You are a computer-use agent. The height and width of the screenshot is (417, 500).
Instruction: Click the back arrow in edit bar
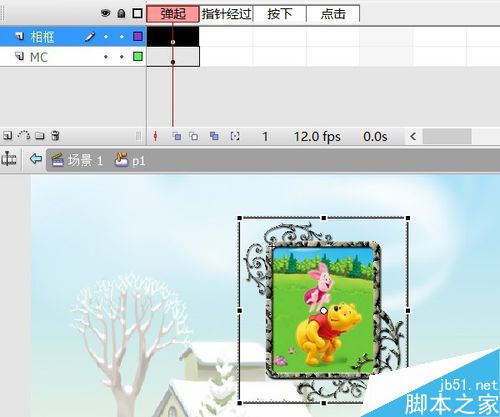tap(36, 159)
